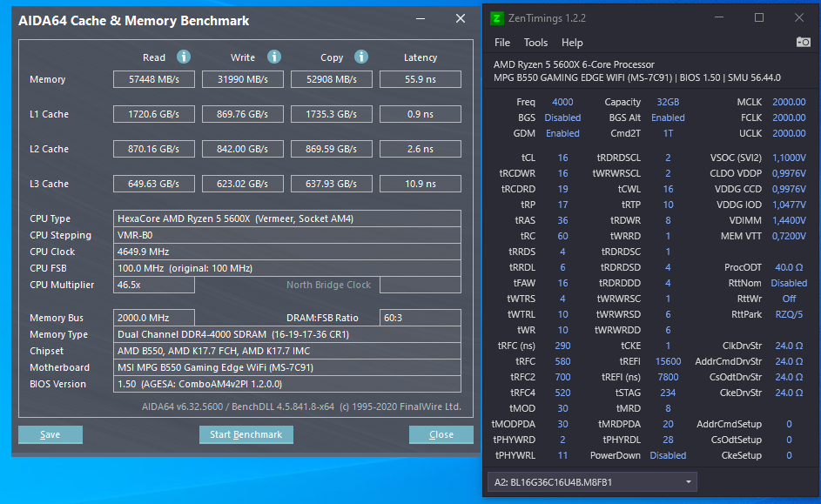Screen dimensions: 821x504
Task: Click the Memory Type DDR4-4000 field
Action: pyautogui.click(x=287, y=334)
